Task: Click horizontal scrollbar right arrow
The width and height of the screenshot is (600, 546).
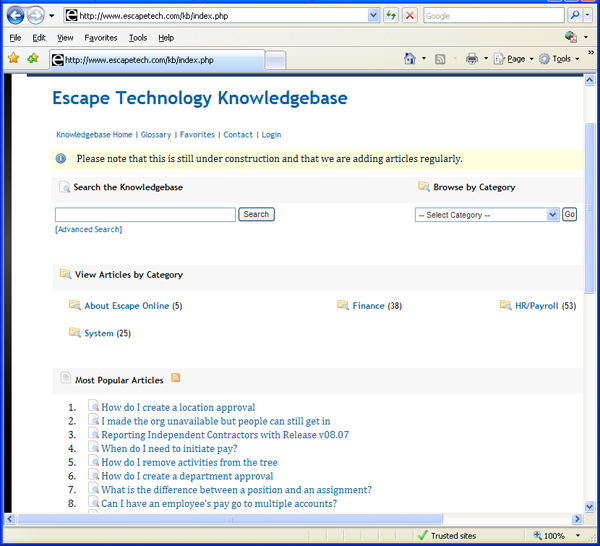Action: [x=577, y=519]
